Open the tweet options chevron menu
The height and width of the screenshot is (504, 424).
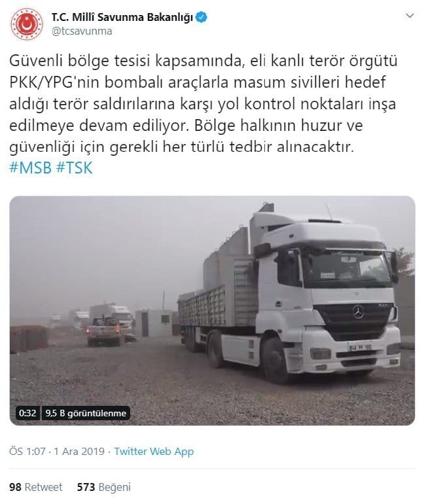(410, 16)
